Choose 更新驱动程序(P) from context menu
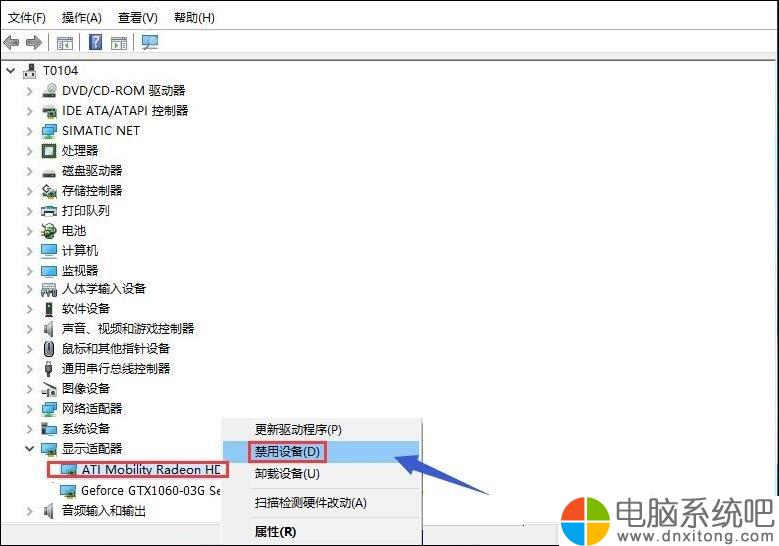 tap(321, 430)
